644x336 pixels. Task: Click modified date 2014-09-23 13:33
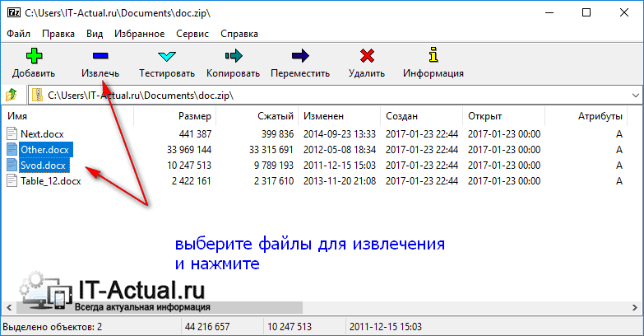point(340,134)
